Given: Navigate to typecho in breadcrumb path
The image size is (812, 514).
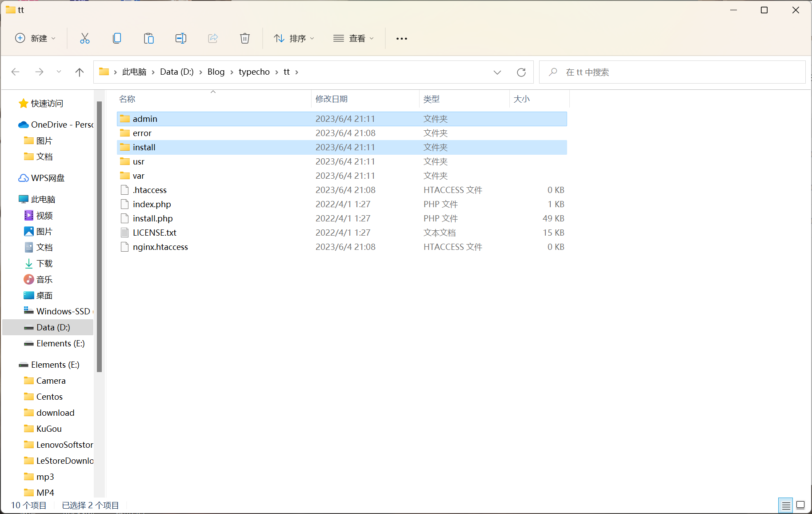Looking at the screenshot, I should [x=254, y=72].
